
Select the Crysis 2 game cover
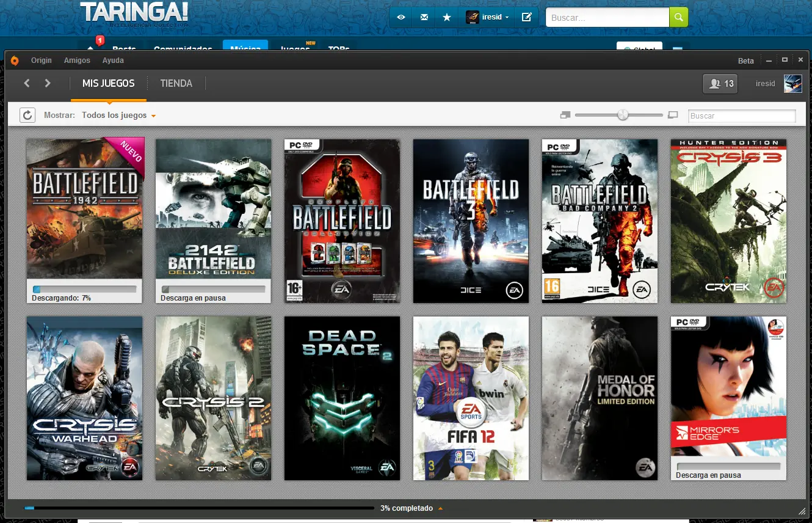213,398
